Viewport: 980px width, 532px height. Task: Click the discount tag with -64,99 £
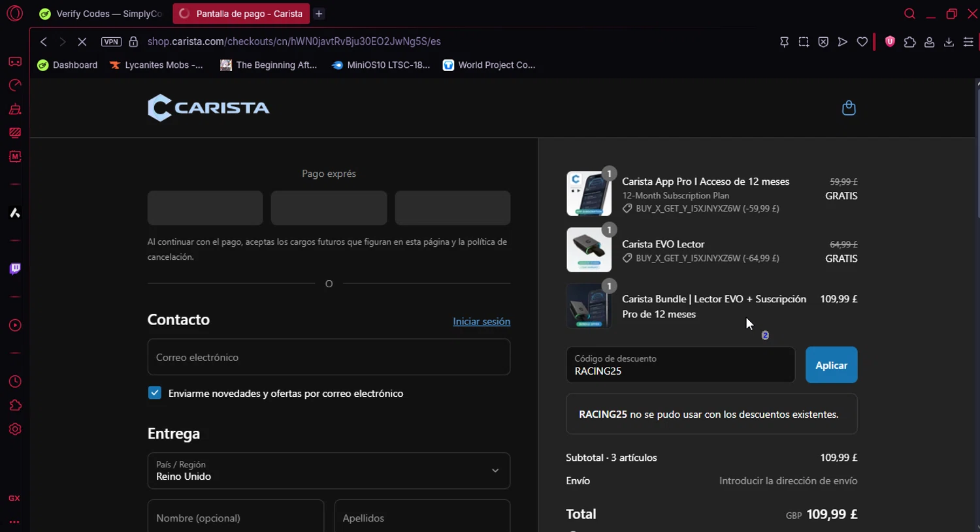(700, 258)
